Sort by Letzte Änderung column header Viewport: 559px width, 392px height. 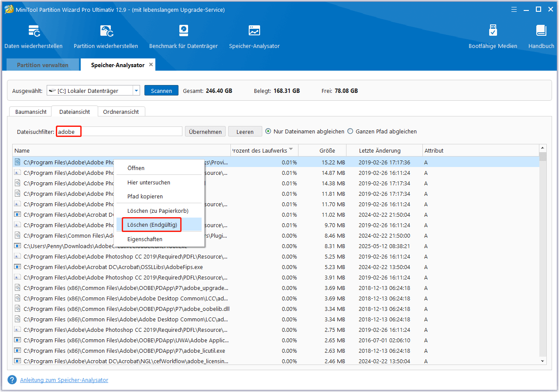pos(384,150)
